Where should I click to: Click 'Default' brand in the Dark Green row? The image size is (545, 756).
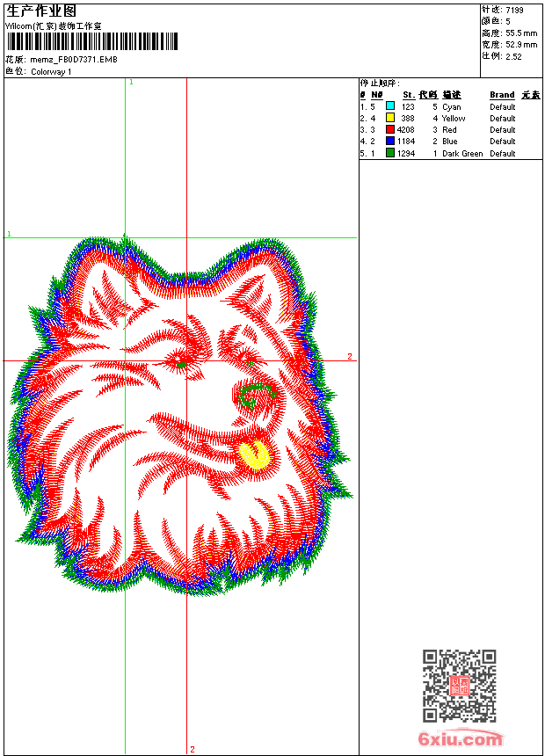click(502, 154)
